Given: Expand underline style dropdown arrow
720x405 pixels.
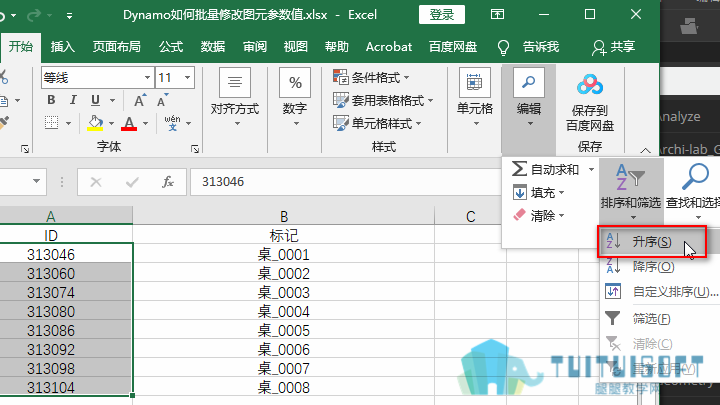Looking at the screenshot, I should [x=112, y=100].
